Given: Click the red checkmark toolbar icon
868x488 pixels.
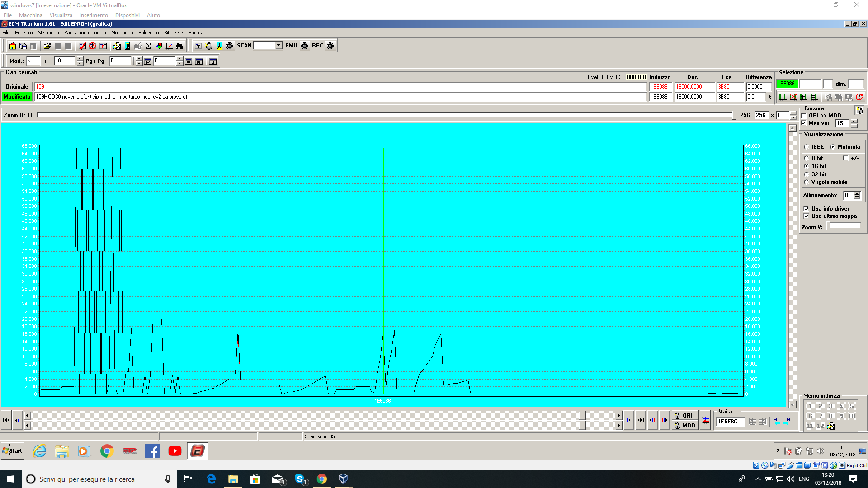Looking at the screenshot, I should pos(82,46).
